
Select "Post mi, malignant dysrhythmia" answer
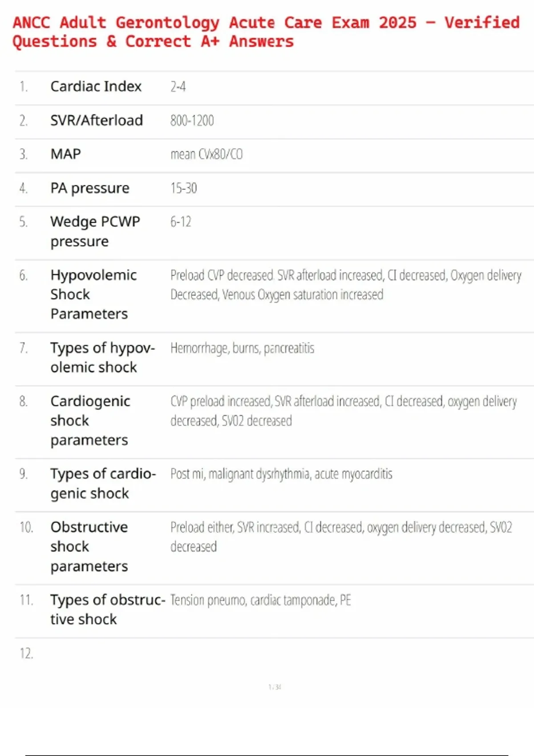coord(281,474)
